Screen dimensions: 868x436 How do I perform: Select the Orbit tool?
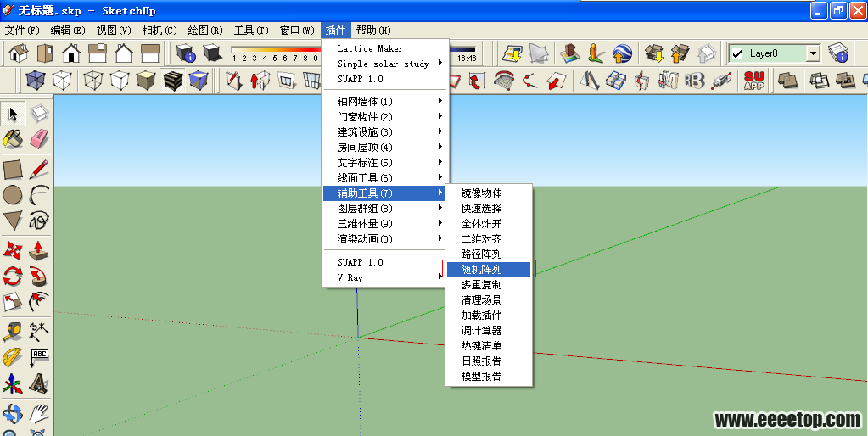coord(13,413)
